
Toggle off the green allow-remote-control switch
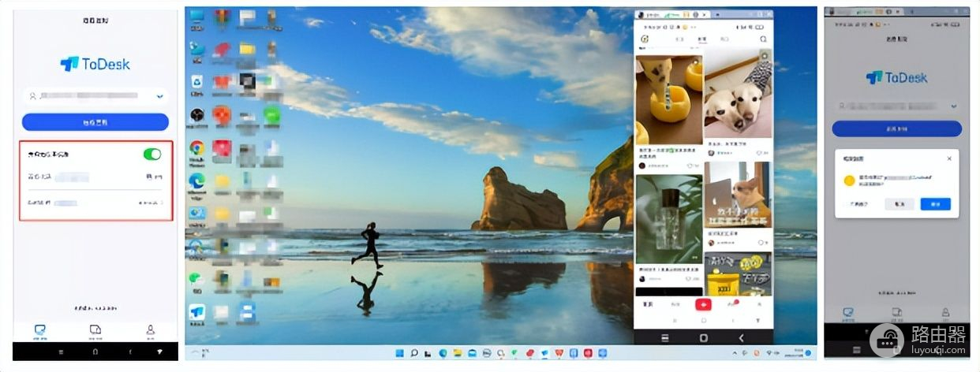[152, 154]
